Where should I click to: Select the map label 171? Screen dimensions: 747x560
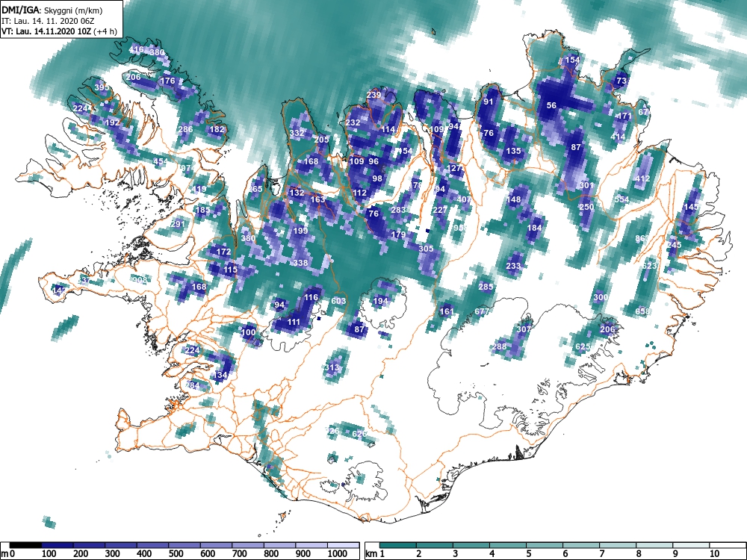click(x=624, y=116)
